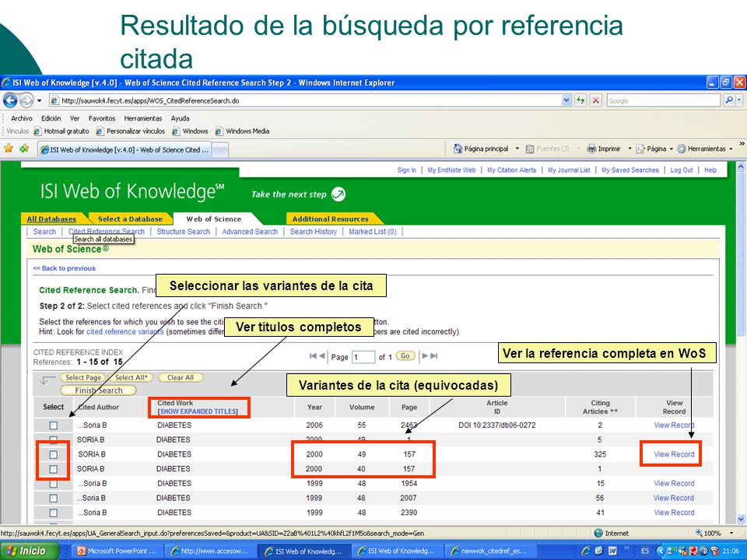Click the Clear All button

coord(181,378)
